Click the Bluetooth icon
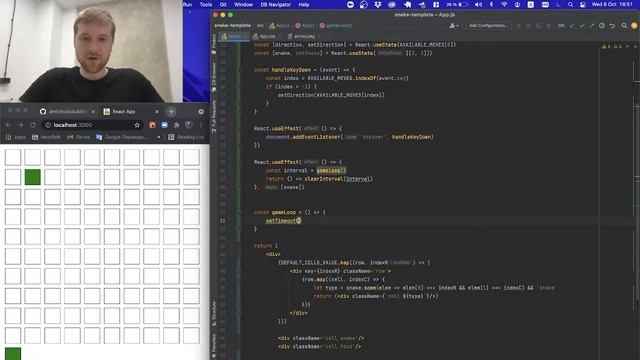This screenshot has width=640, height=360. pos(491,4)
